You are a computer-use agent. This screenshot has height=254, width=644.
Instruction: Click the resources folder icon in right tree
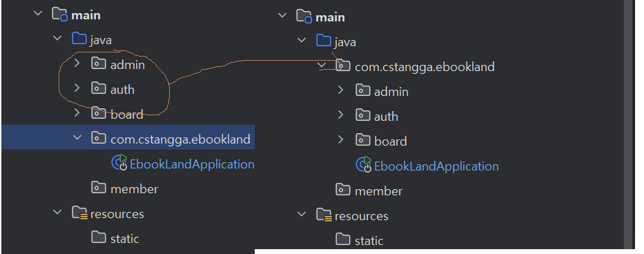click(324, 215)
